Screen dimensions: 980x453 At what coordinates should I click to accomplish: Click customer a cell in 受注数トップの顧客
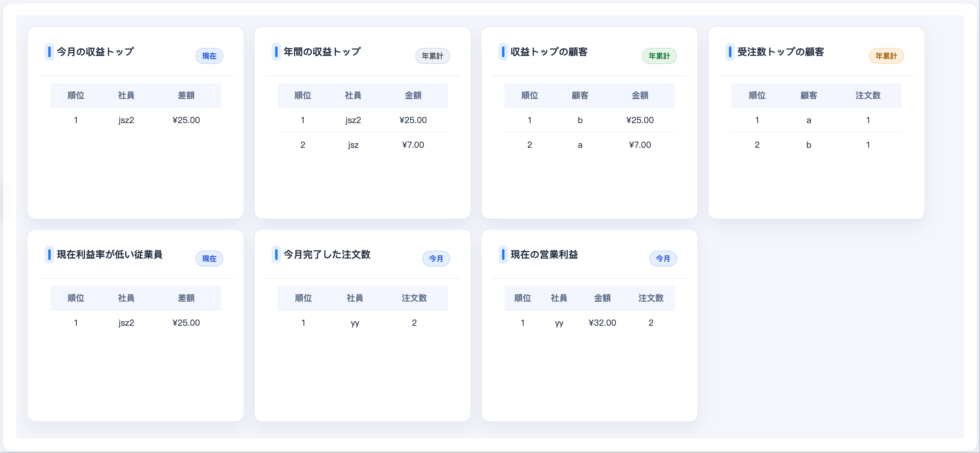pyautogui.click(x=808, y=120)
